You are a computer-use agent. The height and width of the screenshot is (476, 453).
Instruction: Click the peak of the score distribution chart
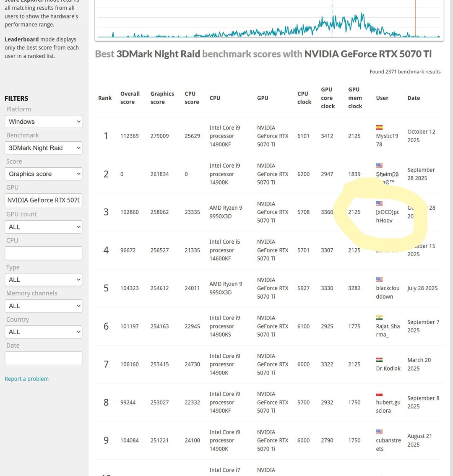tap(362, 13)
